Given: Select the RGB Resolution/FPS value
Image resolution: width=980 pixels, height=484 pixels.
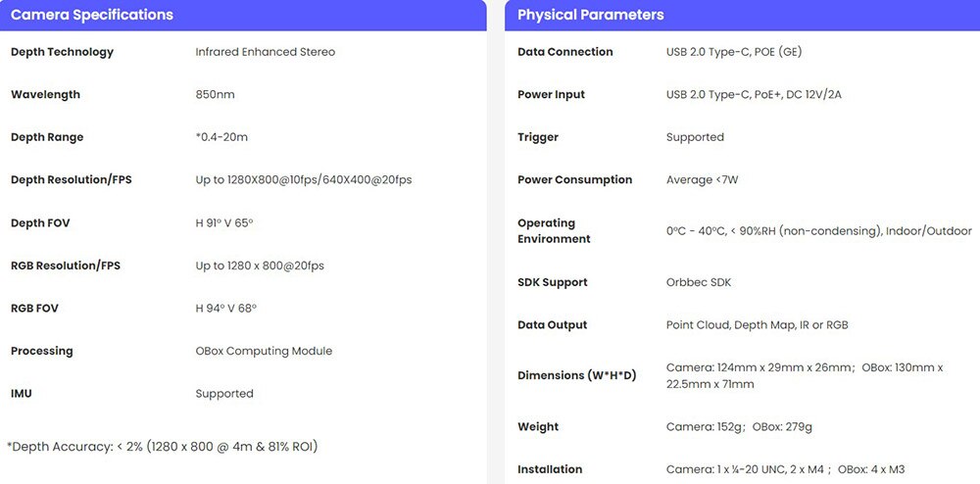Looking at the screenshot, I should [x=260, y=266].
